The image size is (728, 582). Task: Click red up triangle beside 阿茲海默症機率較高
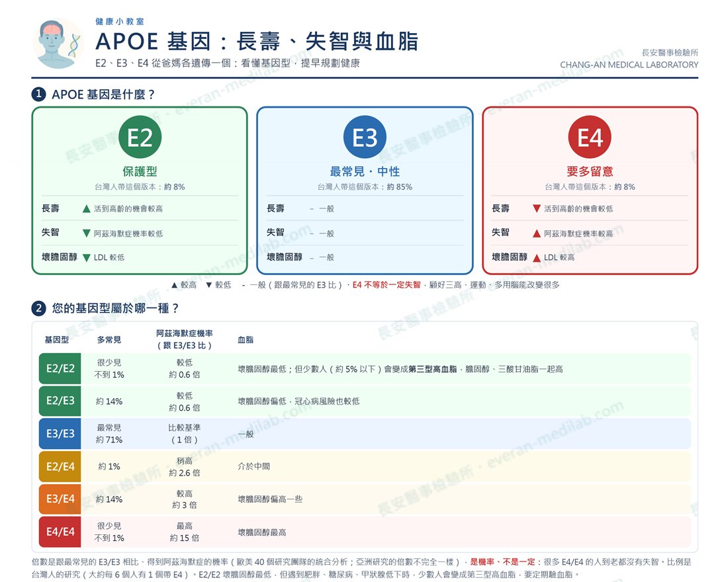(x=537, y=233)
